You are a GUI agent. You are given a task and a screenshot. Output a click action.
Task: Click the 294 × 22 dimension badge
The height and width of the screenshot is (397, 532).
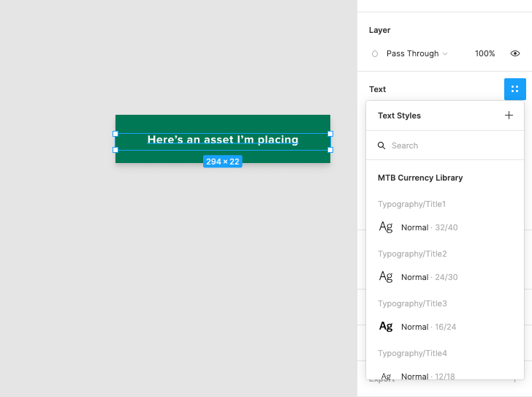pyautogui.click(x=223, y=162)
